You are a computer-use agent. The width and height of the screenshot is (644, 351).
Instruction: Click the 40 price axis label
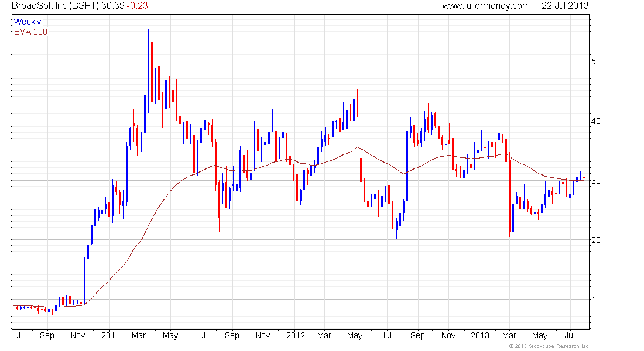coord(595,121)
